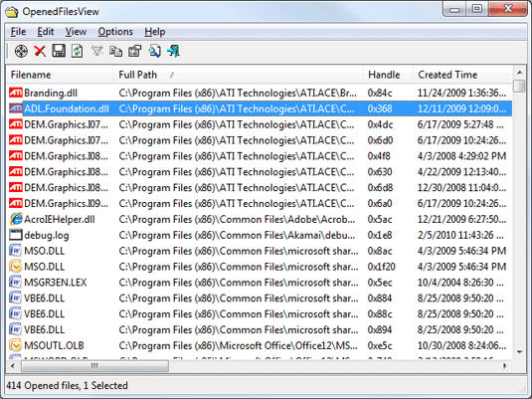Sort by the Filename column header
This screenshot has width=532, height=399.
pos(60,75)
